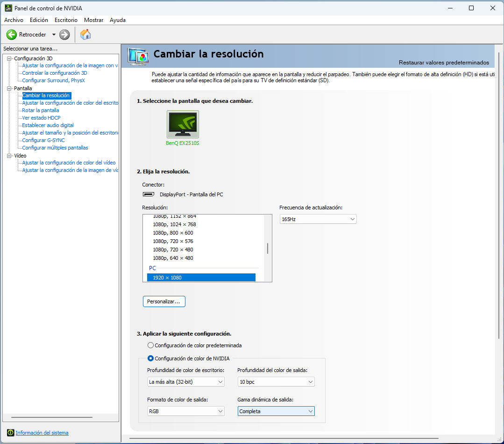Viewport: 504px width, 444px height.
Task: Open the Escritorio menu
Action: 66,20
